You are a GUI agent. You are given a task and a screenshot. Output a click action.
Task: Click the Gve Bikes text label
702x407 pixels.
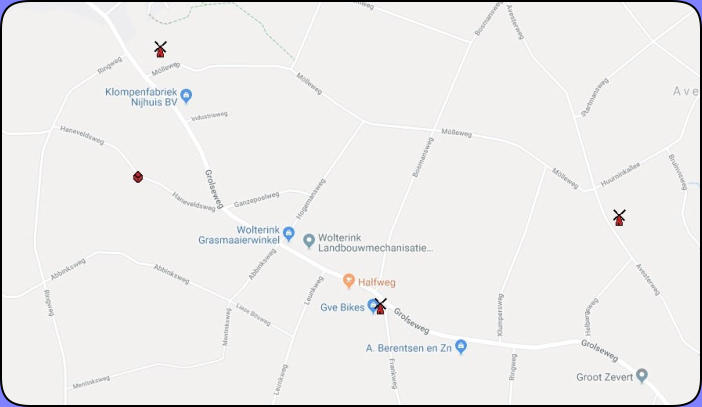[342, 308]
